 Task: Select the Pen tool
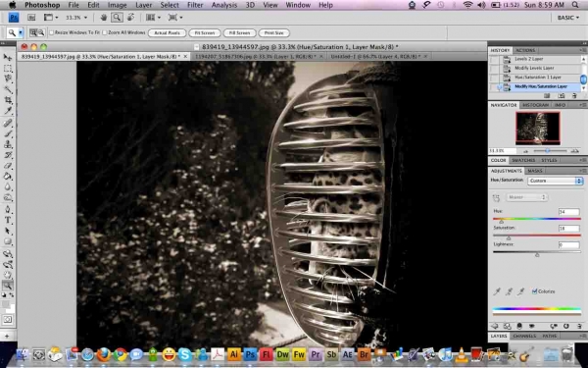tap(8, 210)
